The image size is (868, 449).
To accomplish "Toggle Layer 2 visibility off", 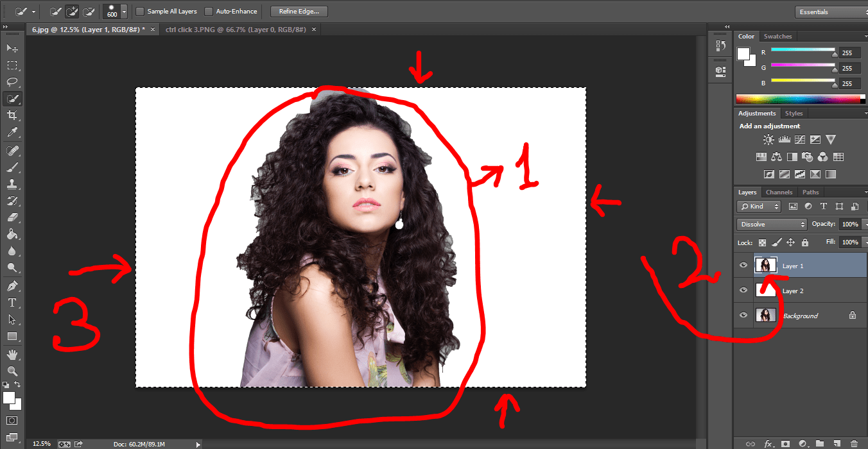I will click(743, 290).
